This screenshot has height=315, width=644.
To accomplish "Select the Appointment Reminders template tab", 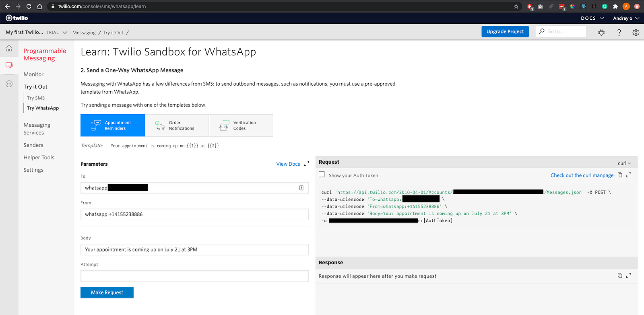I will pyautogui.click(x=113, y=125).
